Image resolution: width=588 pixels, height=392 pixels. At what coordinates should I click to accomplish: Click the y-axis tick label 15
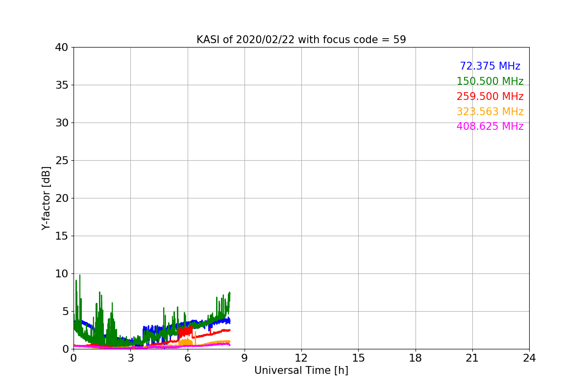pos(62,236)
